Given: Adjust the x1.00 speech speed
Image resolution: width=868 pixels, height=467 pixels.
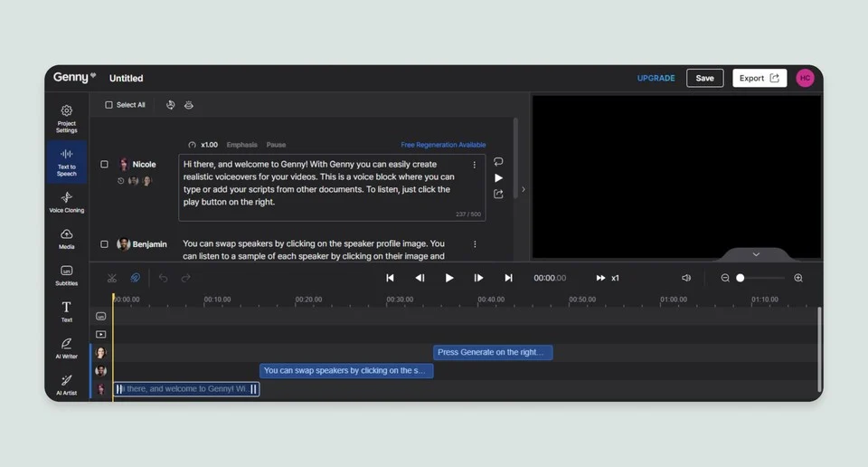Looking at the screenshot, I should coord(203,145).
